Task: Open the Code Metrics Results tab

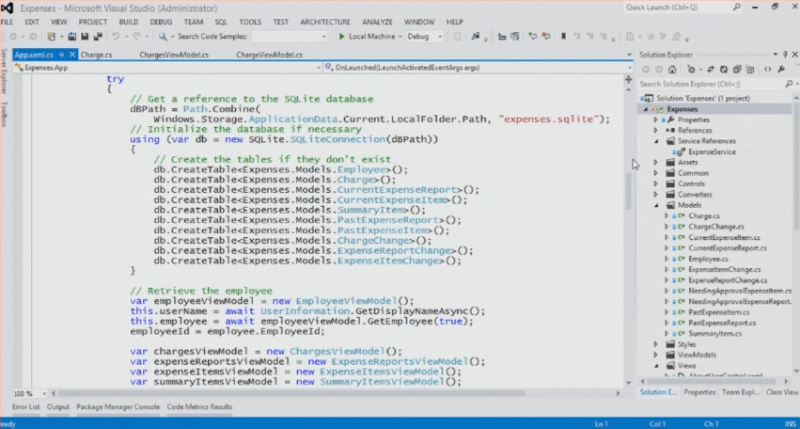Action: pos(199,407)
